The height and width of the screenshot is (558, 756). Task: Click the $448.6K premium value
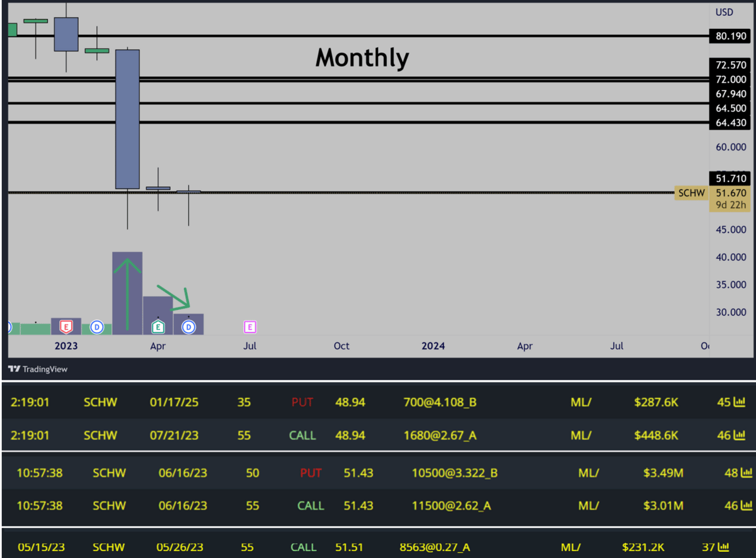point(656,435)
